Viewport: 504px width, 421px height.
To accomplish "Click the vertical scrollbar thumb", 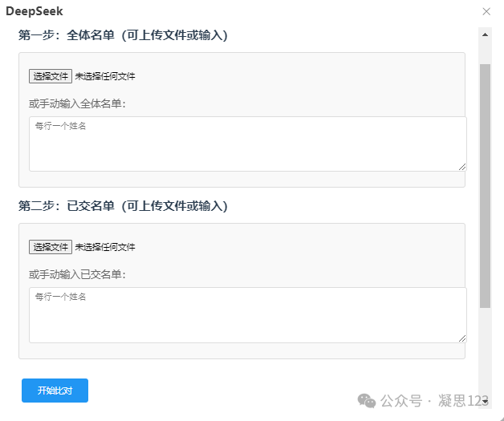I will coord(485,186).
